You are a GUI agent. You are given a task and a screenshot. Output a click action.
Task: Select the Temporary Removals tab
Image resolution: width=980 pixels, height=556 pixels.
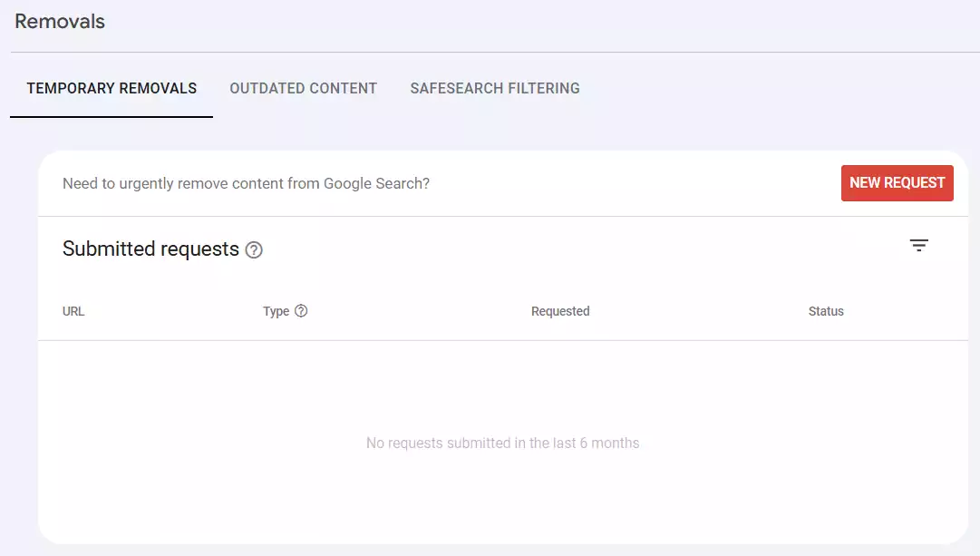[112, 88]
